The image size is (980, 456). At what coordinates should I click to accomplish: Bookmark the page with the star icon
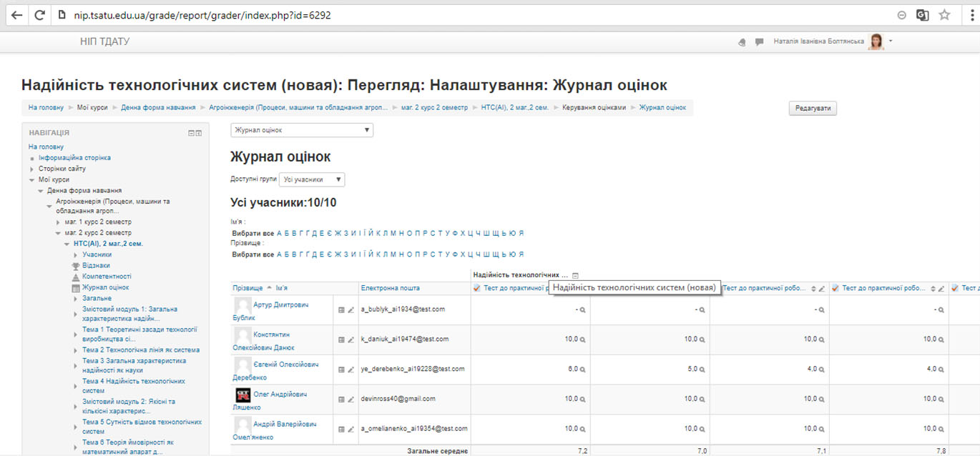click(x=944, y=14)
